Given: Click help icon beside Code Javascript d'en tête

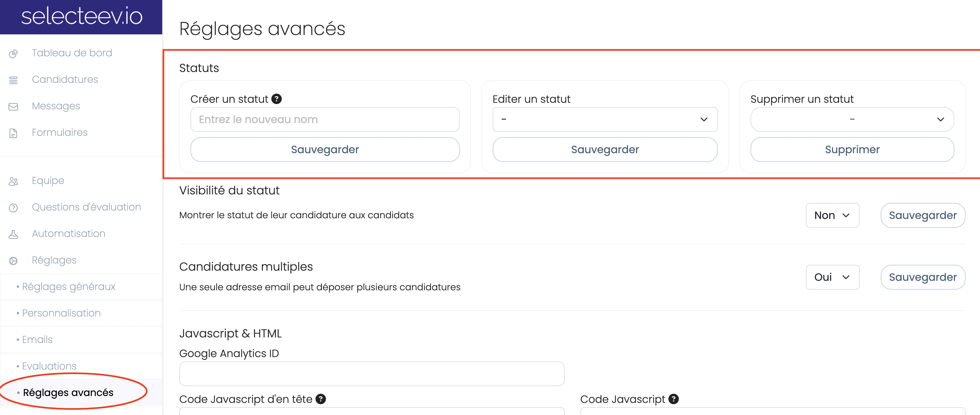Looking at the screenshot, I should coord(321,399).
